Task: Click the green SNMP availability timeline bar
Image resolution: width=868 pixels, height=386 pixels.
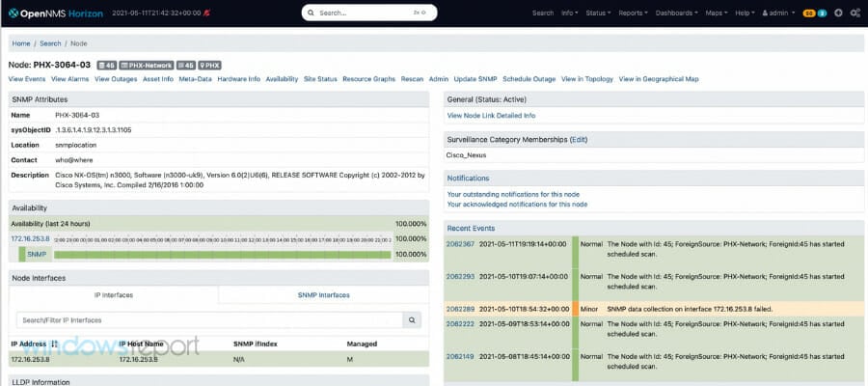Action: pos(222,255)
